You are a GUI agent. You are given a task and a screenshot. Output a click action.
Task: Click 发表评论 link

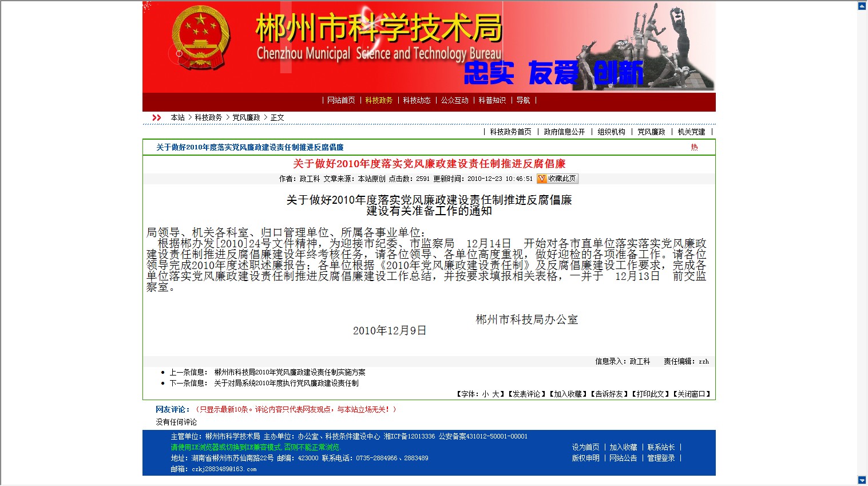[x=526, y=394]
